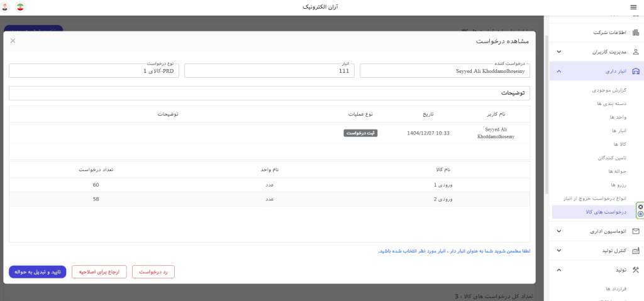The height and width of the screenshot is (301, 644).
Task: Click the درخواست کننده field
Action: (x=445, y=70)
